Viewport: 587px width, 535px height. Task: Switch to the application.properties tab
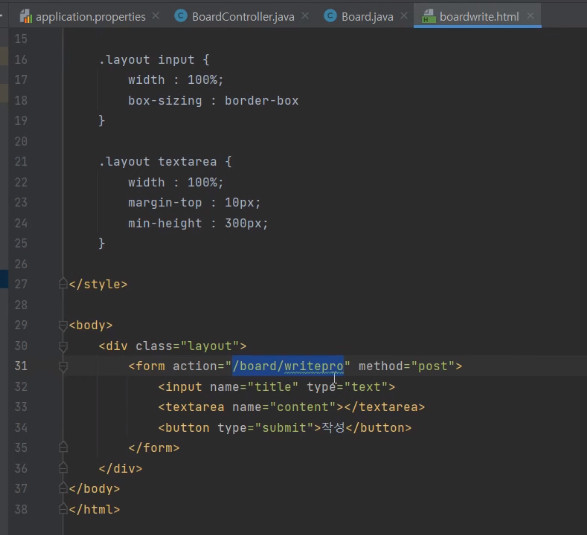[90, 16]
